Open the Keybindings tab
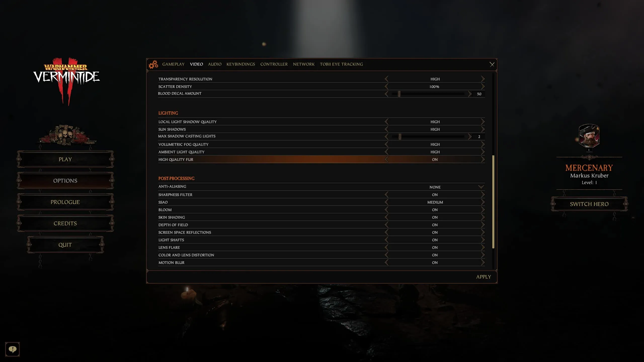Screen dimensions: 644x362 pos(240,64)
